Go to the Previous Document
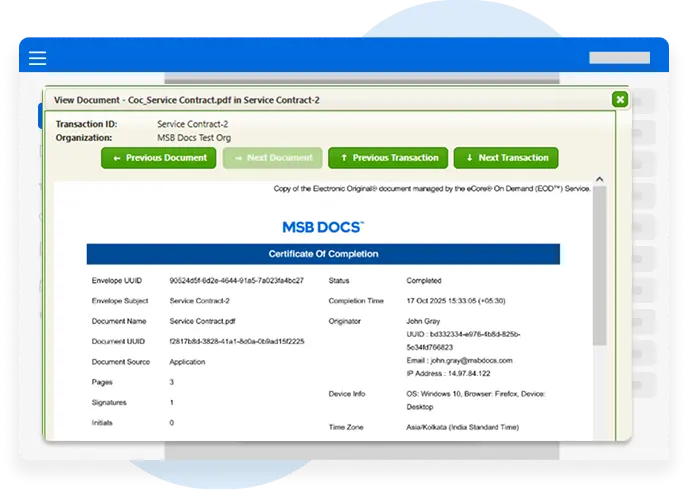The image size is (688, 490). (x=159, y=158)
